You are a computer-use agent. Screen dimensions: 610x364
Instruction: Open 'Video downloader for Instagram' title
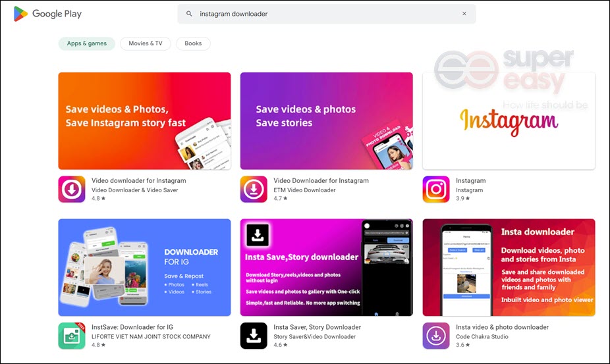coord(139,181)
